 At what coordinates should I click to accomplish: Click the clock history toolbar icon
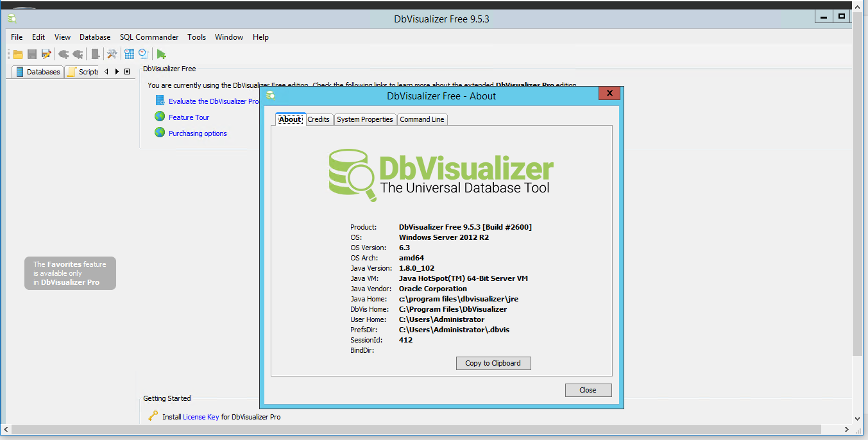point(144,55)
